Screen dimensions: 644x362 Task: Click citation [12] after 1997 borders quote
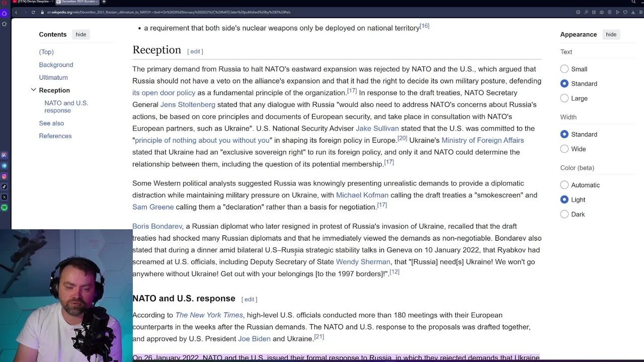click(394, 272)
